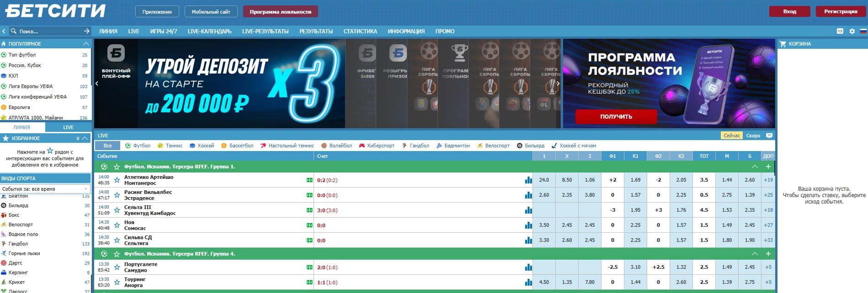Screen dimensions: 868x293
Task: Open the settings gear icon
Action: pos(852,31)
